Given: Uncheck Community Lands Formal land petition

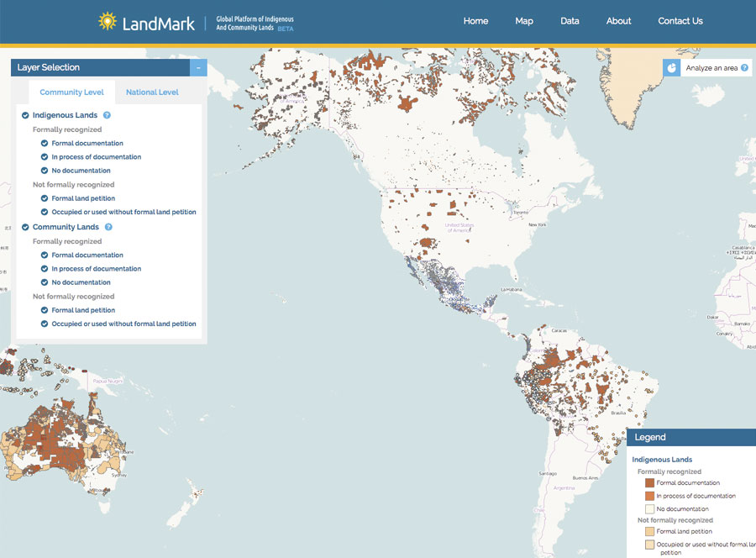Looking at the screenshot, I should pos(45,310).
